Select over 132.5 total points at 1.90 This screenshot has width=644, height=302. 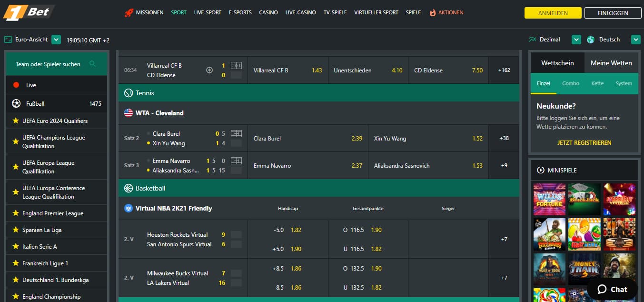pyautogui.click(x=368, y=268)
